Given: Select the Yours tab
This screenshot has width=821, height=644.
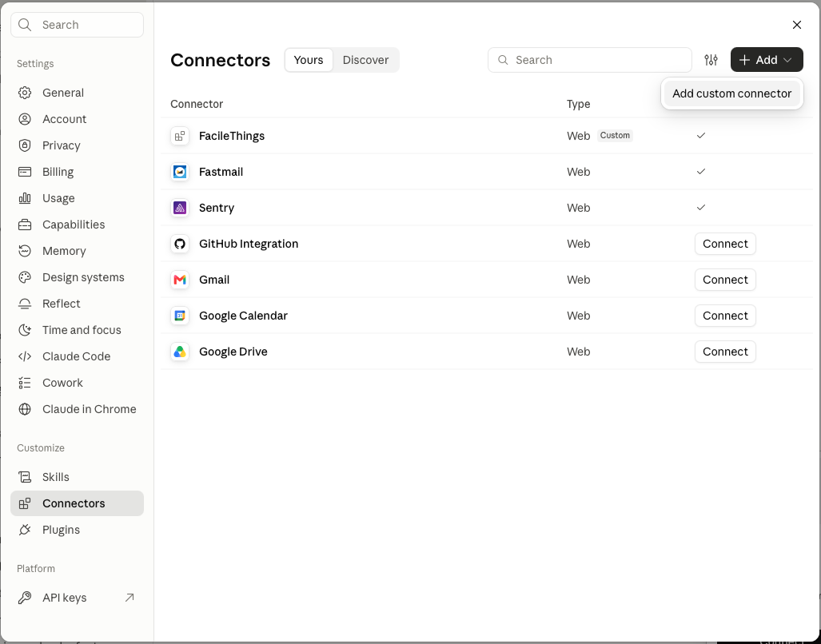Looking at the screenshot, I should (x=309, y=60).
